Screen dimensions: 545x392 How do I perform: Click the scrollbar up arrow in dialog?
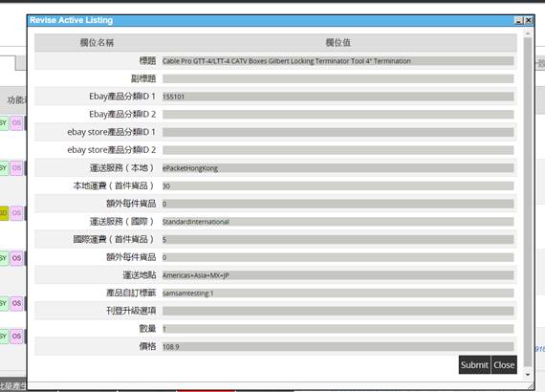[528, 33]
